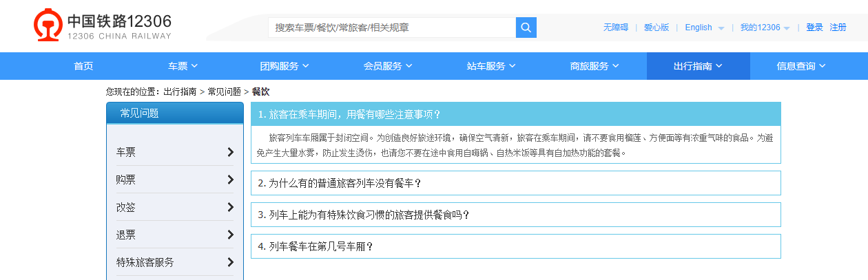Screen dimensions: 868x280
Task: Expand the 特殊旅客服务 sidebar chevron
Action: coord(230,262)
